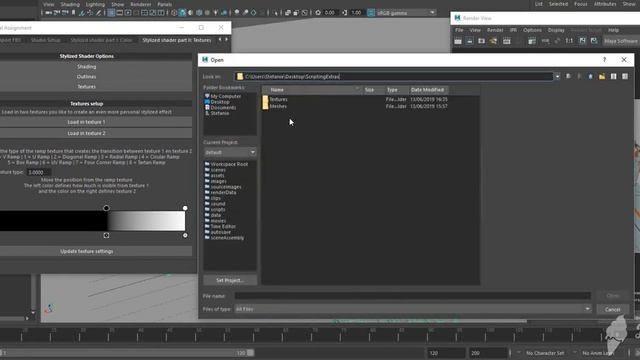The width and height of the screenshot is (640, 360).
Task: Click the create new folder icon in Open dialog
Action: pos(602,77)
